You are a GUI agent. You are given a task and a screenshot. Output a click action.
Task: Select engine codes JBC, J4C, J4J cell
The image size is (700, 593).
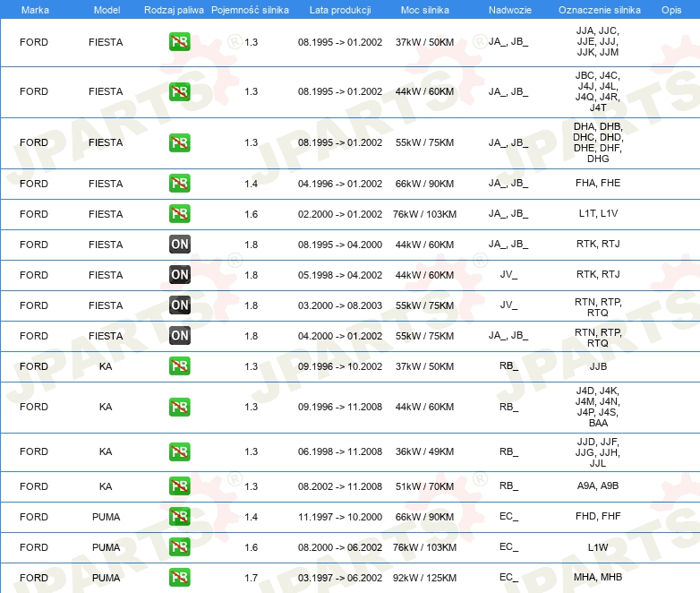click(598, 91)
